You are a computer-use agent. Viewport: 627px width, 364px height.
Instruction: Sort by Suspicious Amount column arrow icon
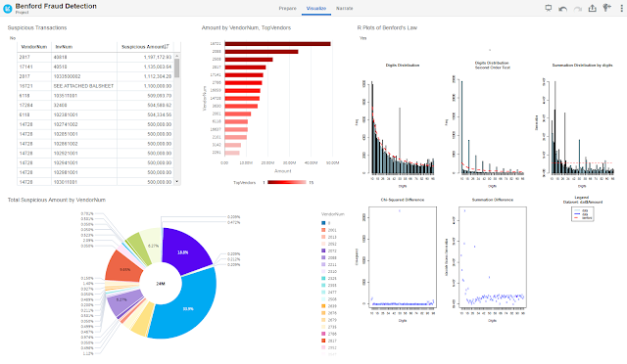click(168, 47)
